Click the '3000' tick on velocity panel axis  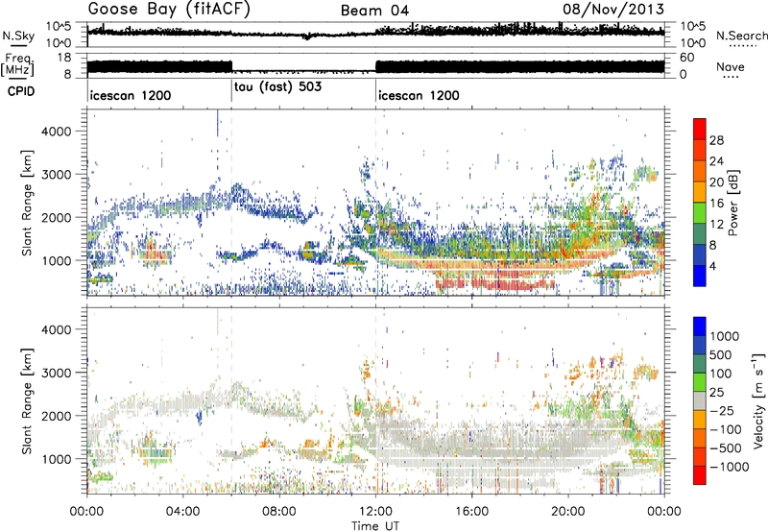56,373
